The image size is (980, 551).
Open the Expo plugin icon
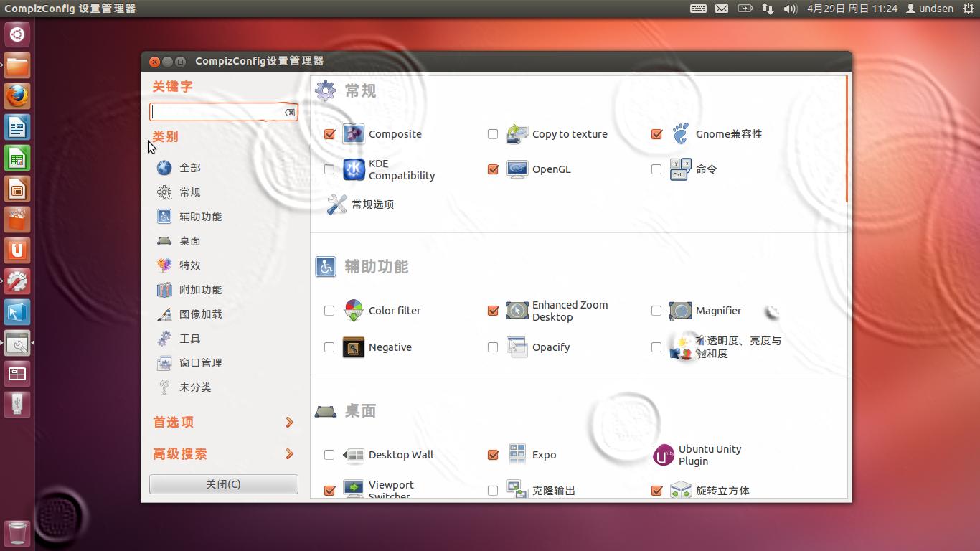(x=517, y=455)
